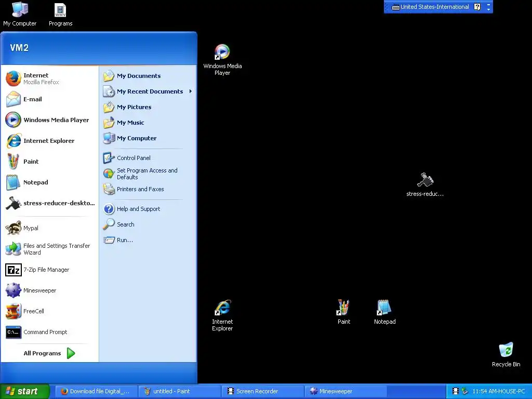Open the Run... dialog

click(148, 240)
